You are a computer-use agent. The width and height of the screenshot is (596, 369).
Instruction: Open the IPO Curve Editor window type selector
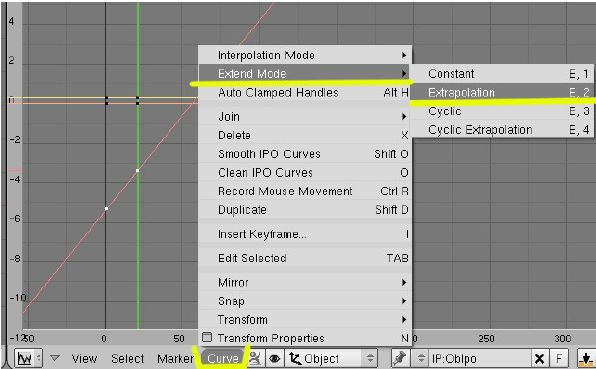(29, 358)
